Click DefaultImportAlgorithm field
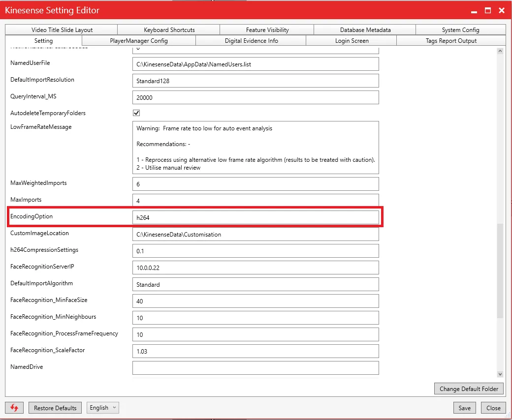The height and width of the screenshot is (420, 512). [256, 284]
